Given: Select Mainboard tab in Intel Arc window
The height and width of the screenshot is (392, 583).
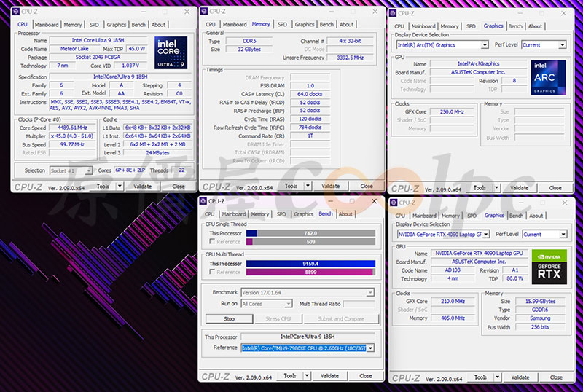Looking at the screenshot, I should (x=423, y=26).
